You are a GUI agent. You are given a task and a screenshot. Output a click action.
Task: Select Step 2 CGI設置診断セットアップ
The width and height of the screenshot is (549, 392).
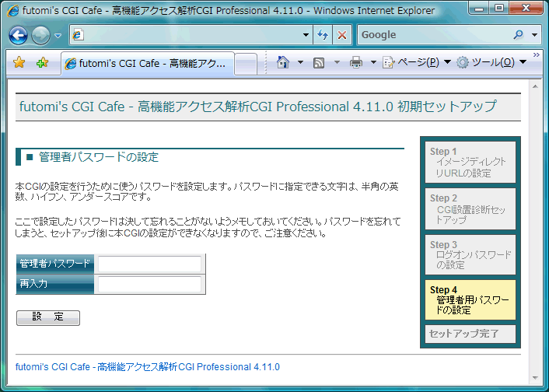pyautogui.click(x=470, y=208)
